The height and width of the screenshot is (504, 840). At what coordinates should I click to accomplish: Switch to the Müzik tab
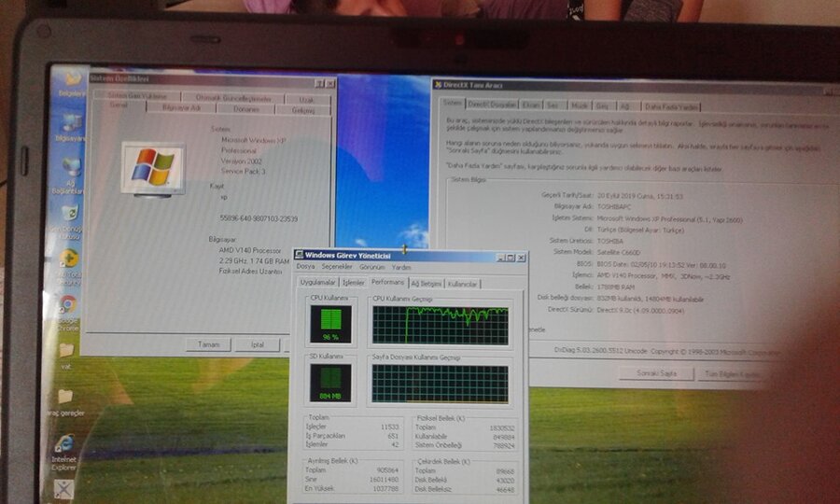pos(578,106)
